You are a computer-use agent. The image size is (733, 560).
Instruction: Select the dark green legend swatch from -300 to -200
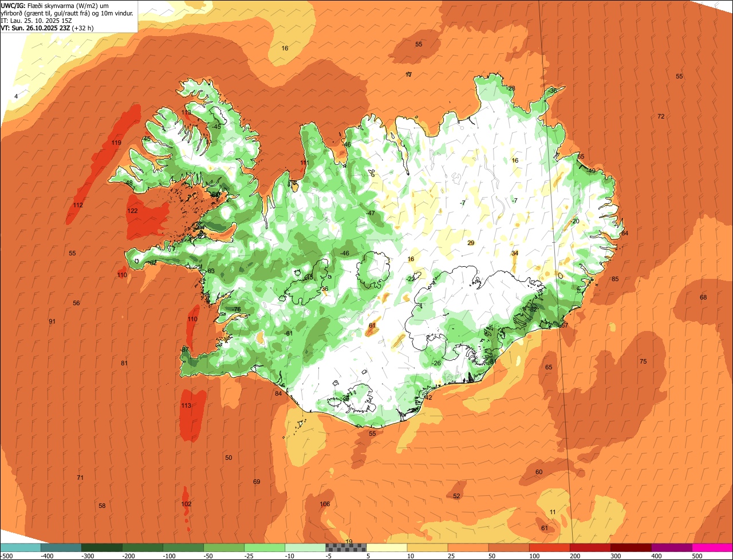(x=102, y=547)
